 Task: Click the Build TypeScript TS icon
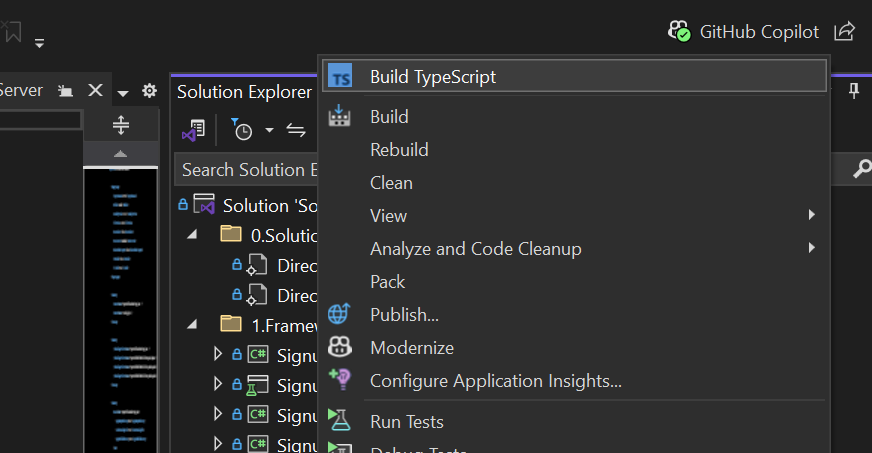pyautogui.click(x=341, y=76)
